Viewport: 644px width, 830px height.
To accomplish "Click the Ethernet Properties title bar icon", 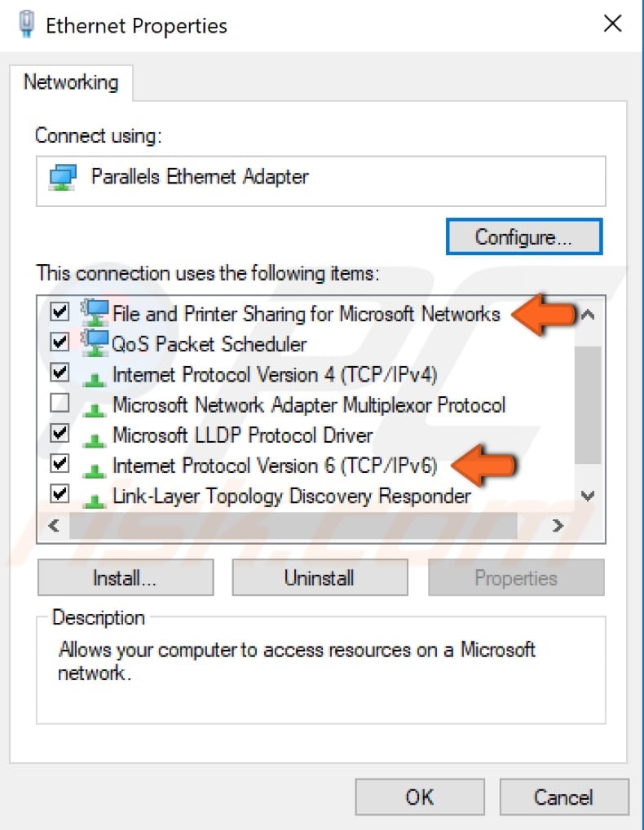I will (28, 22).
